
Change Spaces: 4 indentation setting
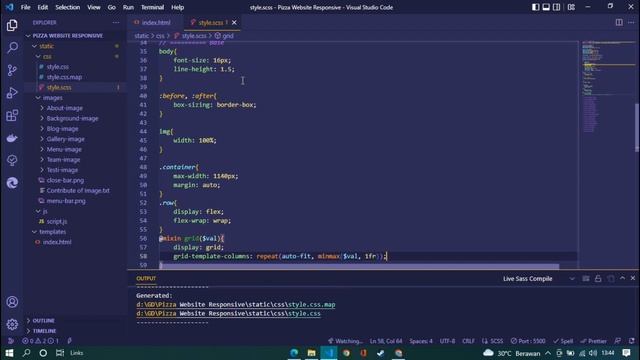421,341
